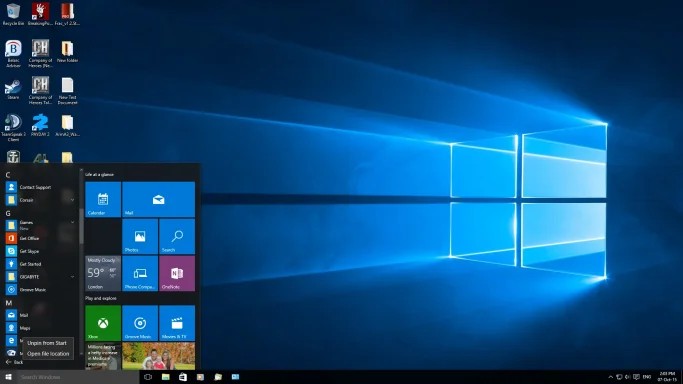
Task: Open the family photo live tile
Action: click(159, 356)
